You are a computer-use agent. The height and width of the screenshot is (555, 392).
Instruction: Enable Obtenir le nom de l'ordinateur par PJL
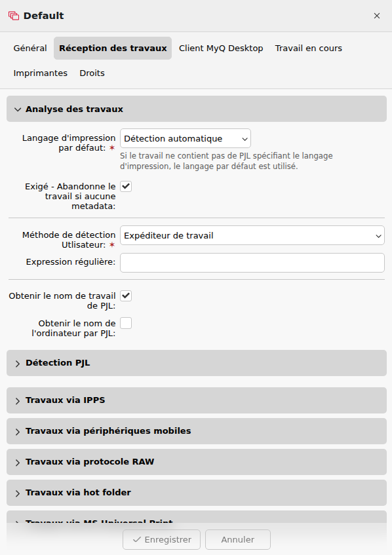coord(126,323)
